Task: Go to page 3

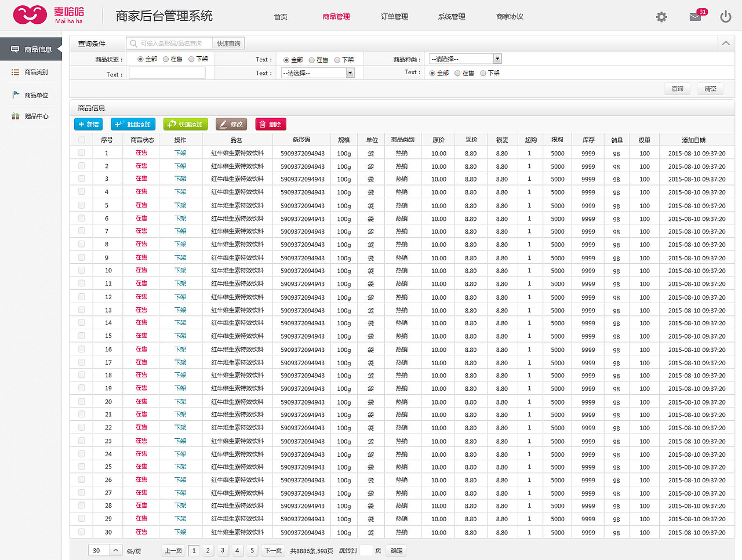Action: 223,551
